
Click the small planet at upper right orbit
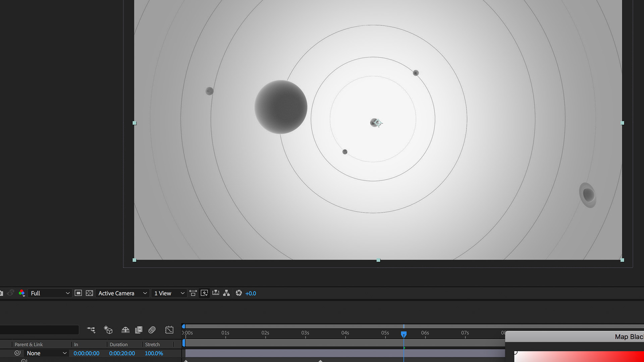tap(416, 73)
